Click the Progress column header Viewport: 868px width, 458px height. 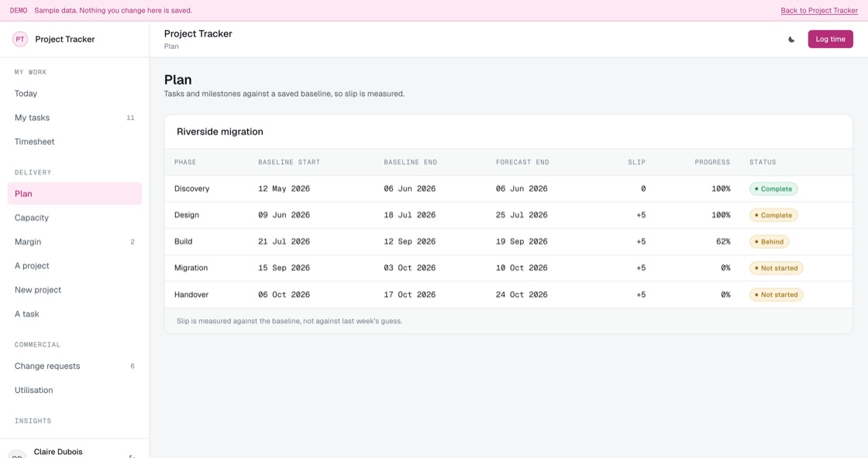click(x=712, y=162)
